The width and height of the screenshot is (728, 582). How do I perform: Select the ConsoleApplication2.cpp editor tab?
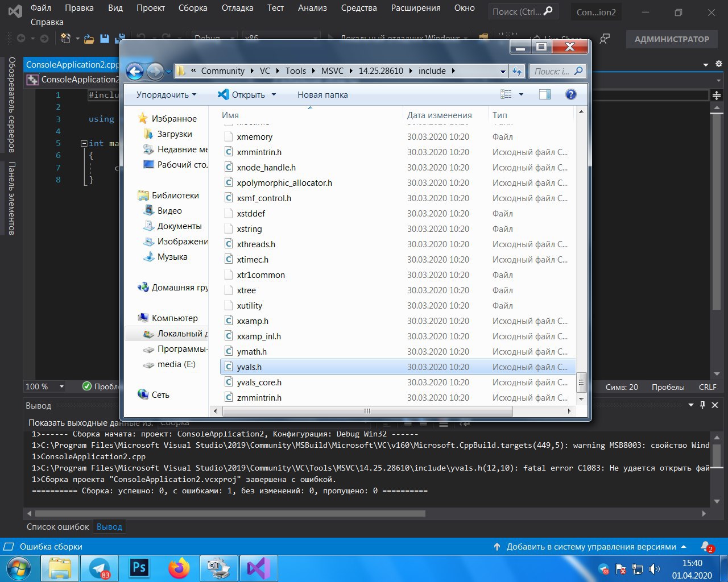[x=72, y=65]
